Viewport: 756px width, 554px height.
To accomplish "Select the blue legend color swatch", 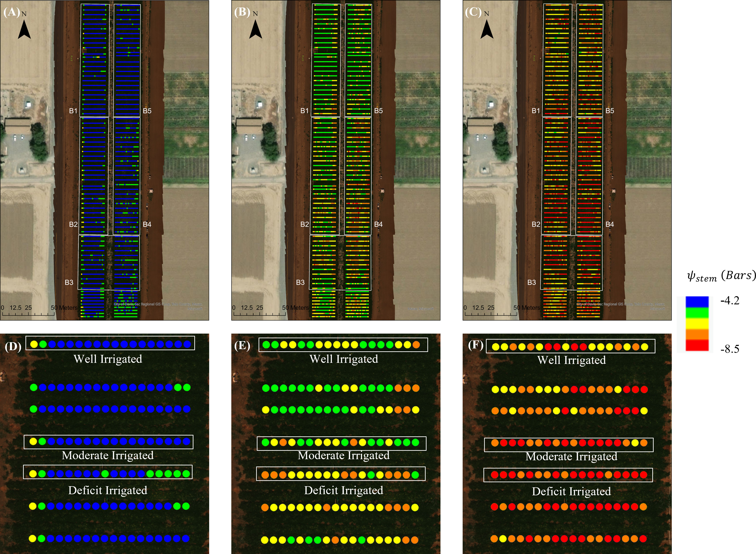I will click(697, 302).
